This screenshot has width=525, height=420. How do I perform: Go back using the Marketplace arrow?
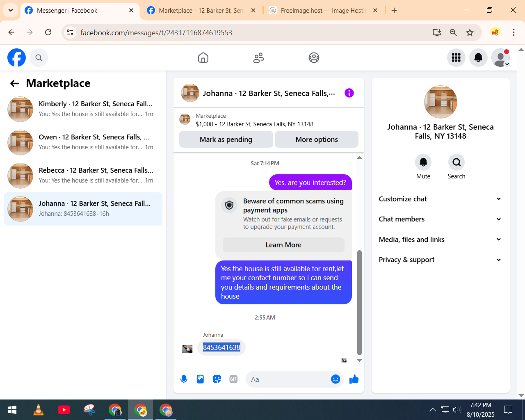[x=15, y=84]
